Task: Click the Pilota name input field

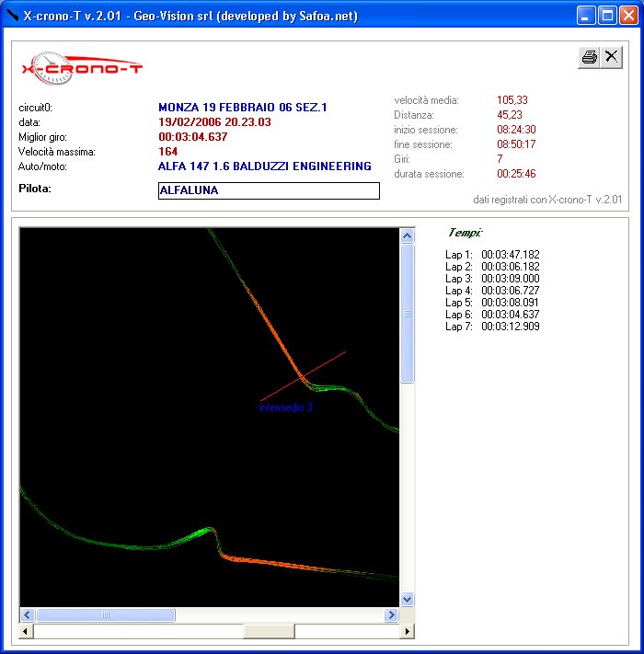Action: coord(269,190)
